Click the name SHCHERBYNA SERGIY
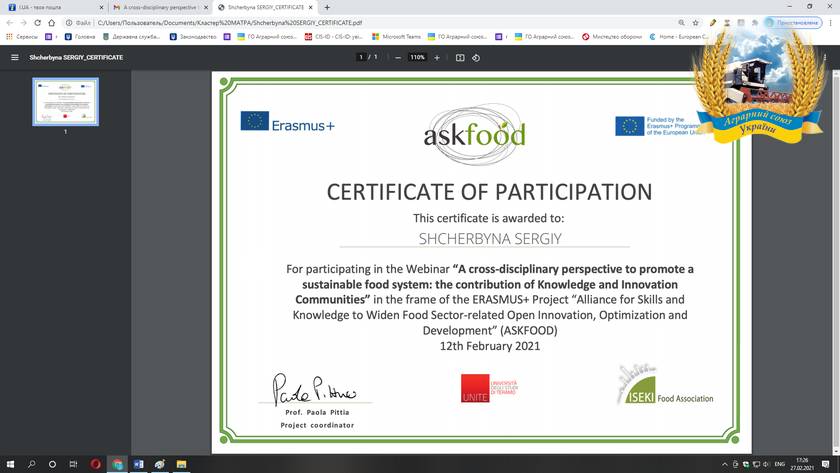This screenshot has height=473, width=840. [490, 238]
